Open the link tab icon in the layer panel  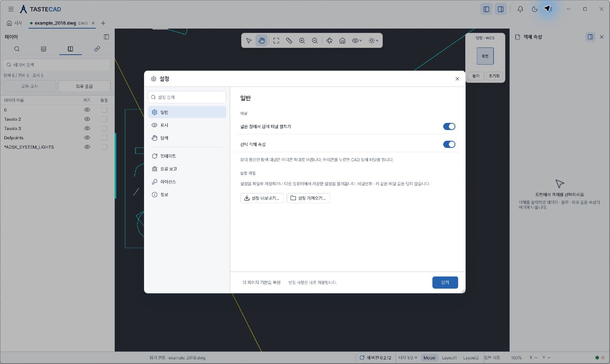(x=97, y=49)
